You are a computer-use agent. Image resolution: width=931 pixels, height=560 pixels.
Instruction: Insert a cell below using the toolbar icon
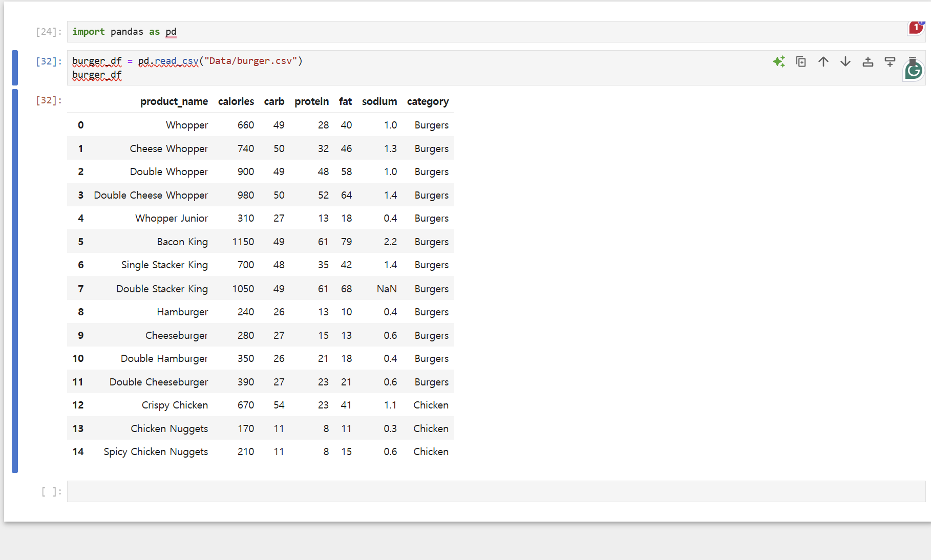[890, 62]
